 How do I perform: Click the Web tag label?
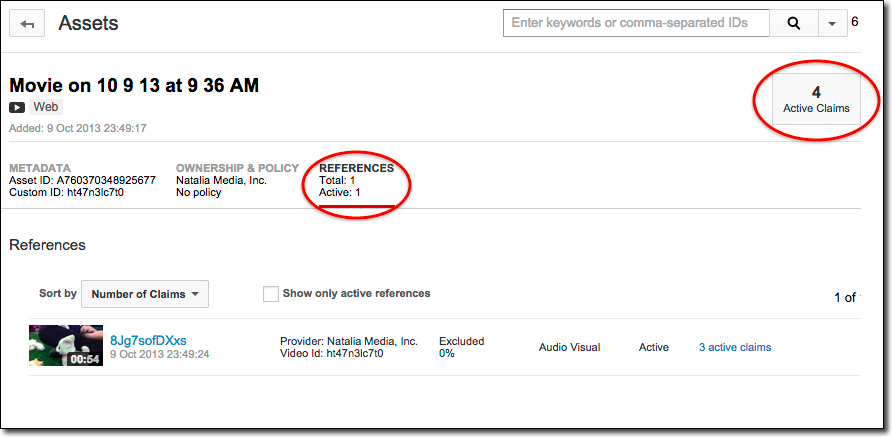click(46, 107)
